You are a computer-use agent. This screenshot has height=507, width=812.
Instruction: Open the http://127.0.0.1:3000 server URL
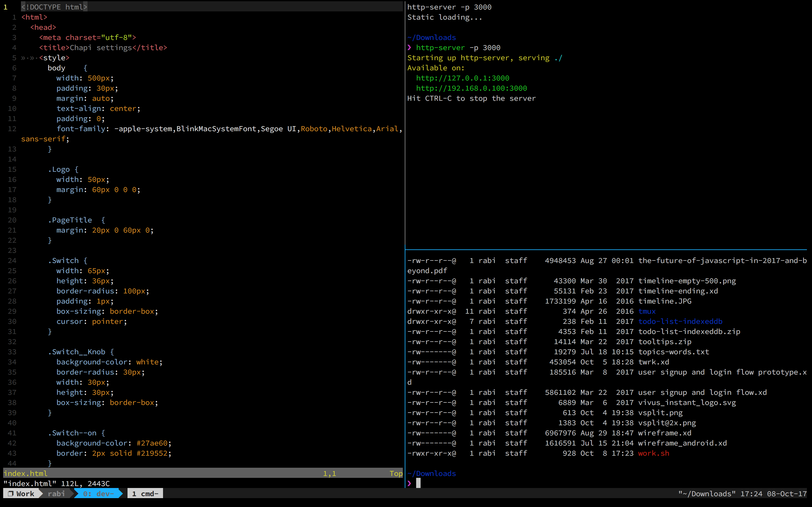462,78
